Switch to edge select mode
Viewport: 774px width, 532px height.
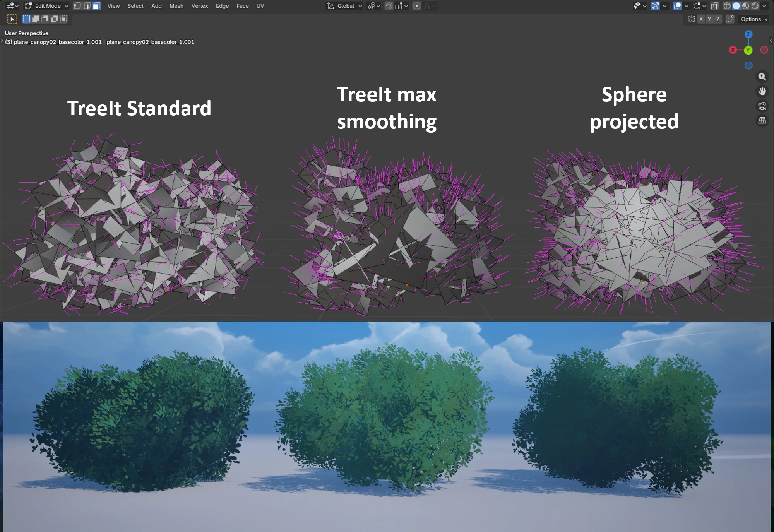pyautogui.click(x=87, y=6)
